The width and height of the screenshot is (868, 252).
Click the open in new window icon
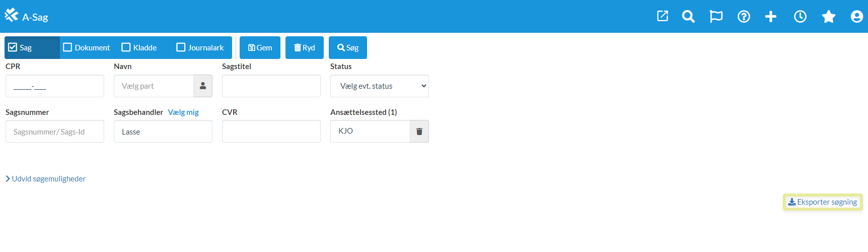663,16
